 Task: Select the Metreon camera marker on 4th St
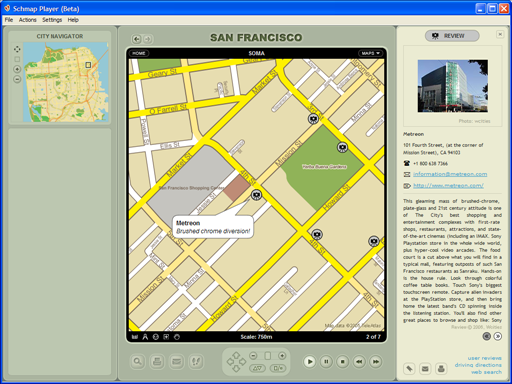click(x=256, y=195)
